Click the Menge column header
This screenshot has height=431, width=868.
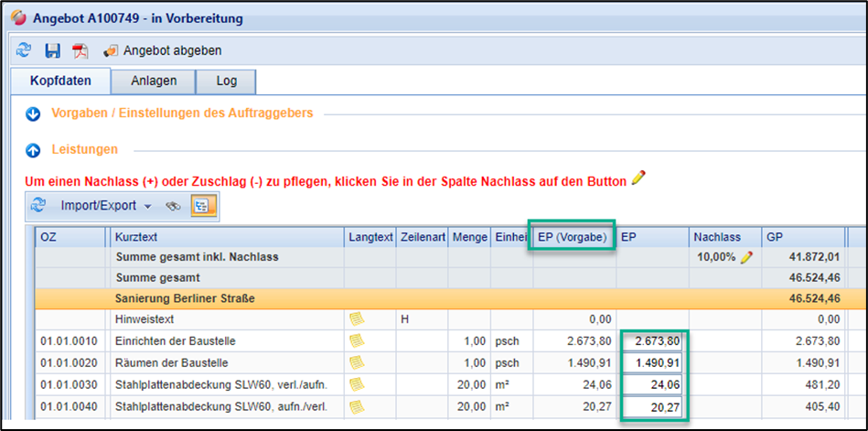[469, 237]
